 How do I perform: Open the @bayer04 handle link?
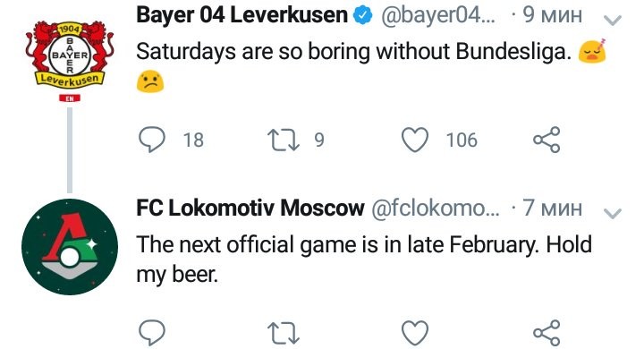[438, 15]
